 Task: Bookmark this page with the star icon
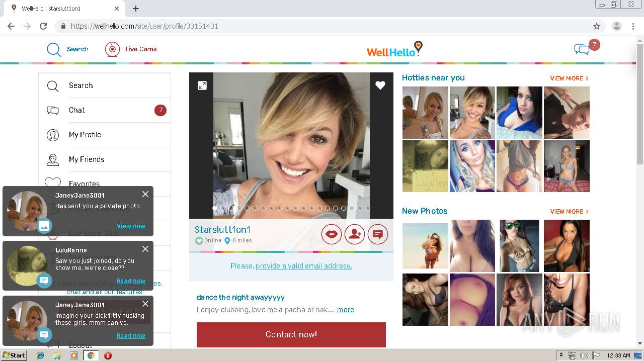(x=597, y=26)
